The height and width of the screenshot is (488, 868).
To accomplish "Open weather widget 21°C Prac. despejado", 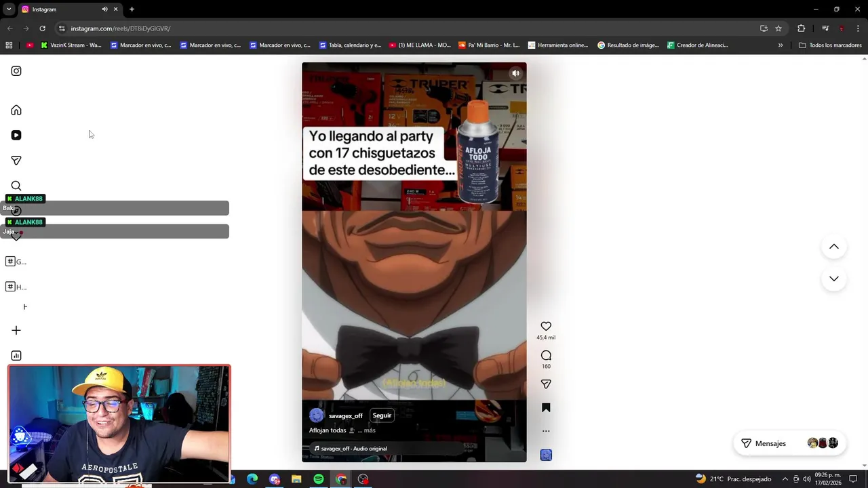I will 733,479.
